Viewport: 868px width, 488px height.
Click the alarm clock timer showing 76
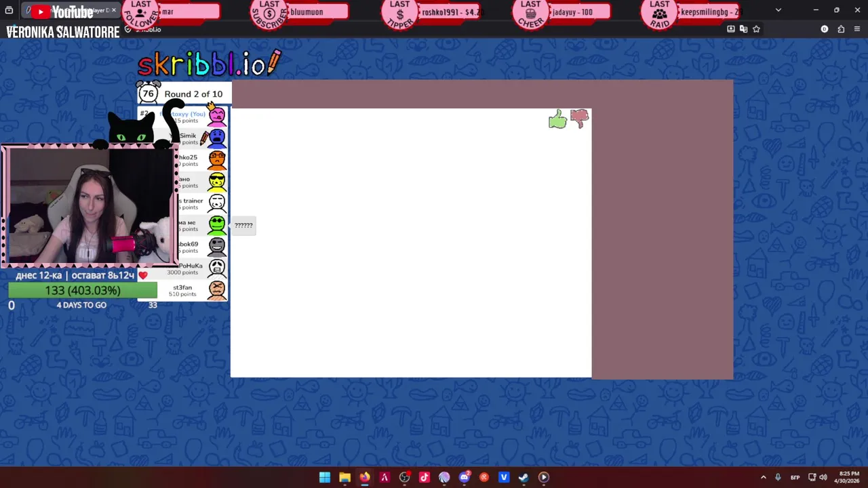[148, 93]
